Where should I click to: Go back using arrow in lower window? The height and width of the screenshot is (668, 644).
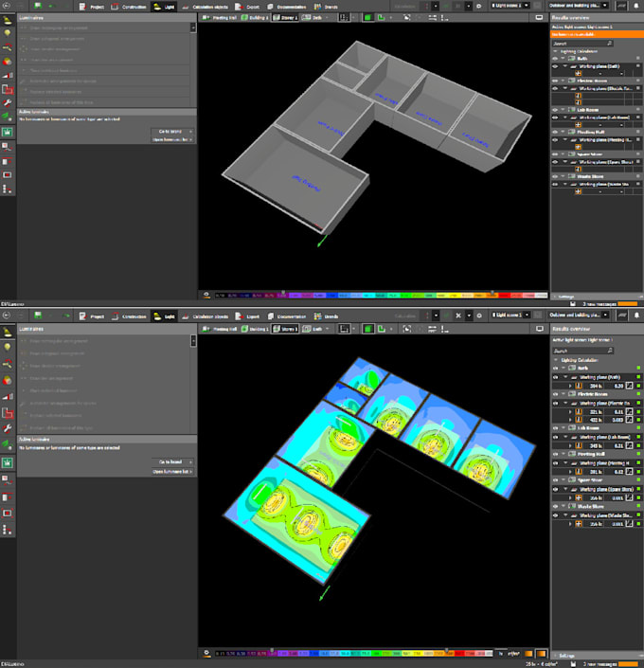click(7, 316)
